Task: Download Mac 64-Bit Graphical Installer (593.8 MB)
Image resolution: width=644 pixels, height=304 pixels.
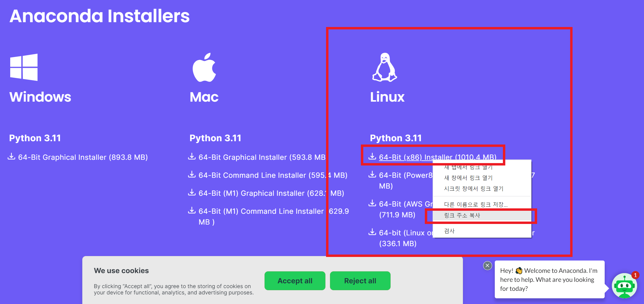Action: click(262, 157)
